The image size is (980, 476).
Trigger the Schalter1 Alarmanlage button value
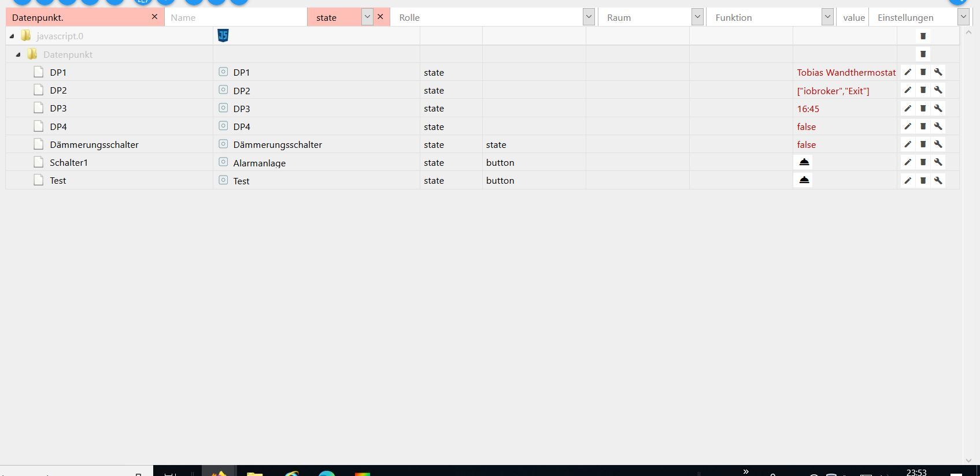[x=804, y=162]
